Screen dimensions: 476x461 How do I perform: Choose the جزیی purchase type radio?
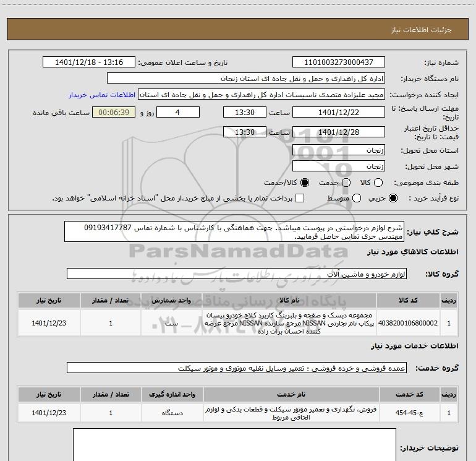pos(393,198)
